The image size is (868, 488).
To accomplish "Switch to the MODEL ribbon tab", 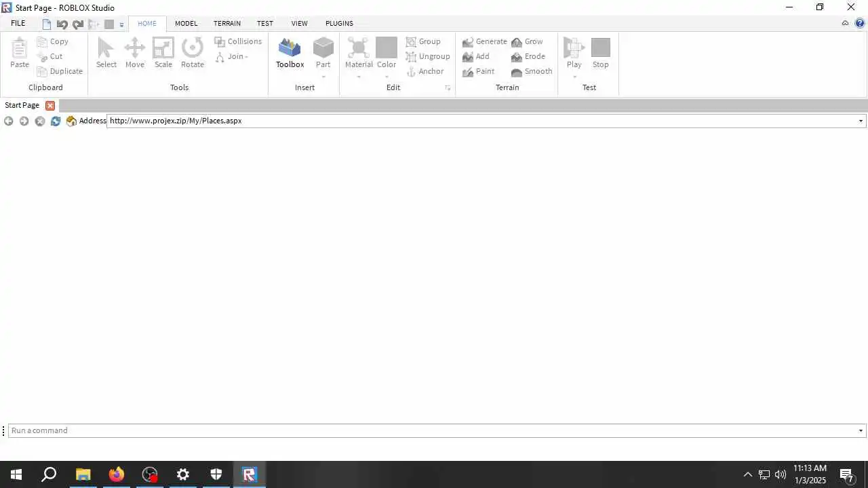I will click(x=186, y=23).
